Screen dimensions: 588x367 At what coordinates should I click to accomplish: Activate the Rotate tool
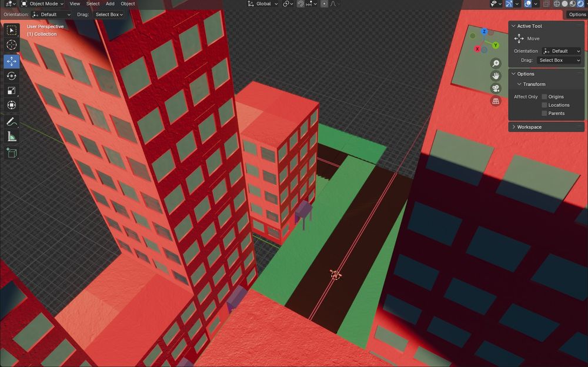tap(12, 76)
